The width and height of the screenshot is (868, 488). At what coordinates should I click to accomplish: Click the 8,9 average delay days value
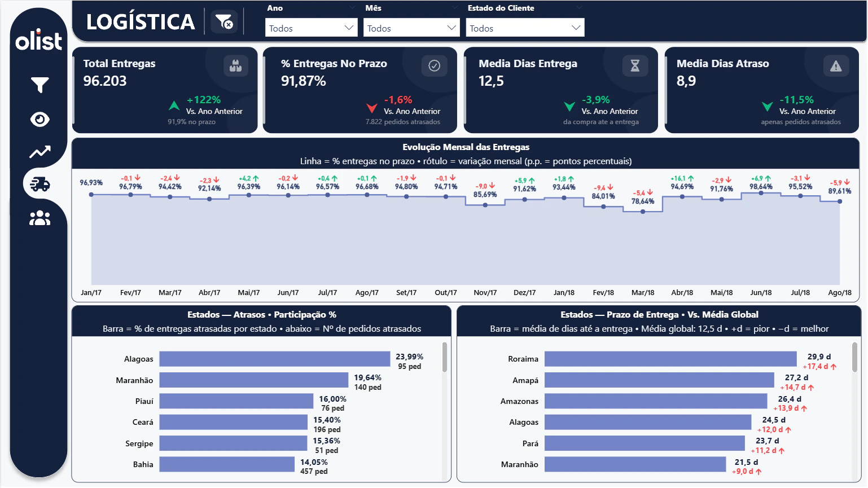(x=686, y=81)
